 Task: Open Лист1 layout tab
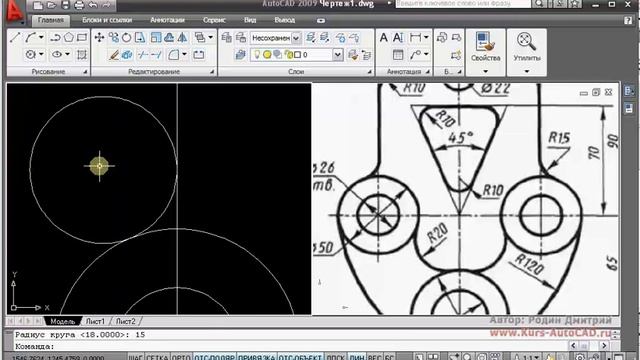(x=95, y=322)
